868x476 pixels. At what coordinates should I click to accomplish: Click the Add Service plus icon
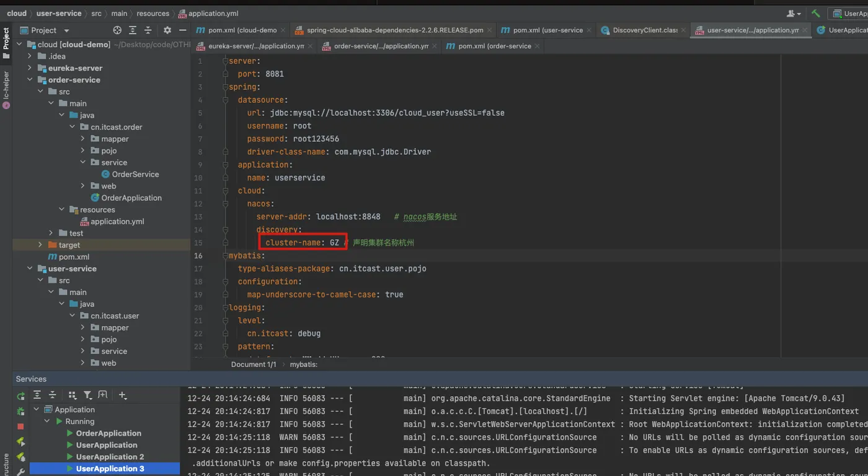122,395
